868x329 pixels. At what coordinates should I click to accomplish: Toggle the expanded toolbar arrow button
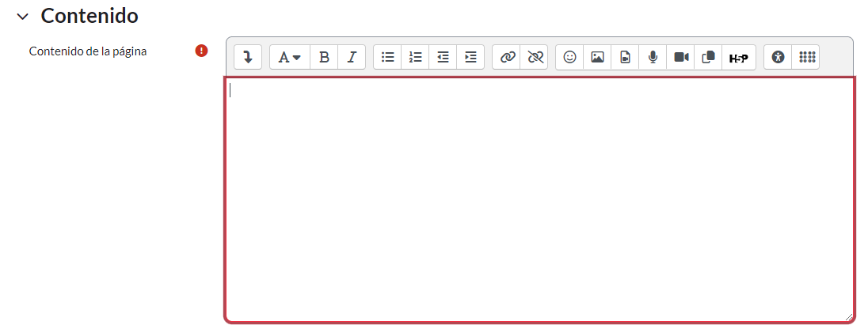248,57
